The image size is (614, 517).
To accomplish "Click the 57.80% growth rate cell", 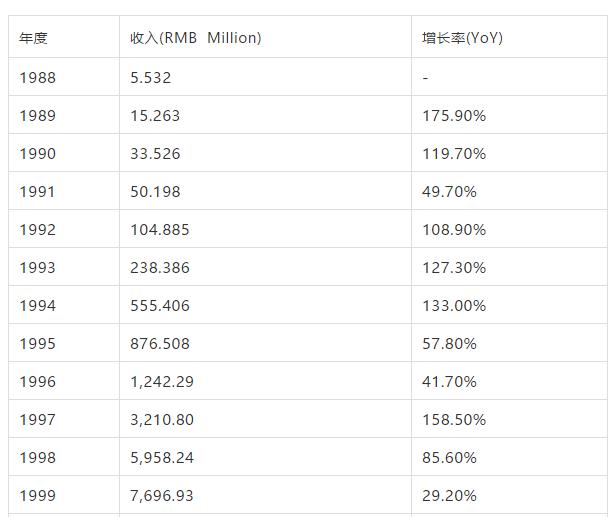I will tap(509, 343).
